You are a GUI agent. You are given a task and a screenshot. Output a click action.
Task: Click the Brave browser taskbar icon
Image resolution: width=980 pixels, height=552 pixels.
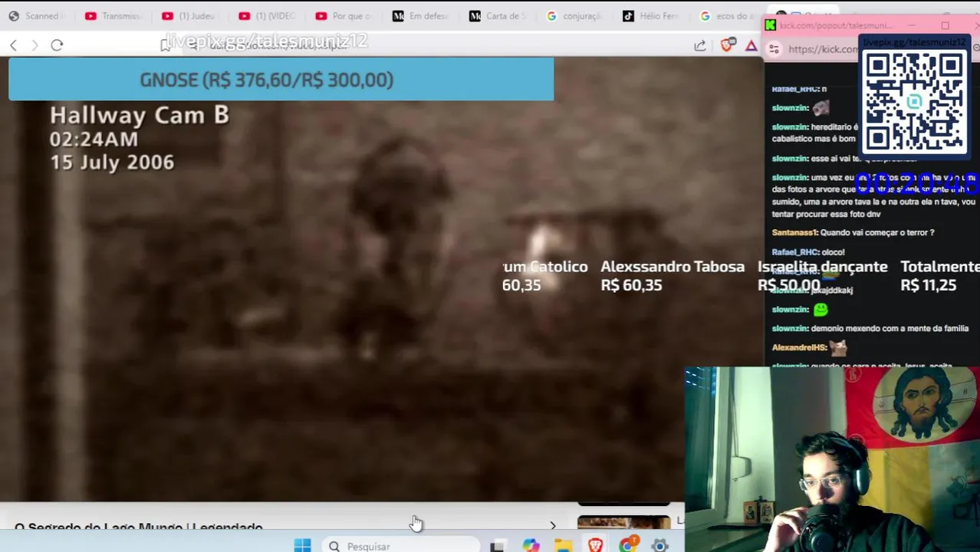[595, 546]
